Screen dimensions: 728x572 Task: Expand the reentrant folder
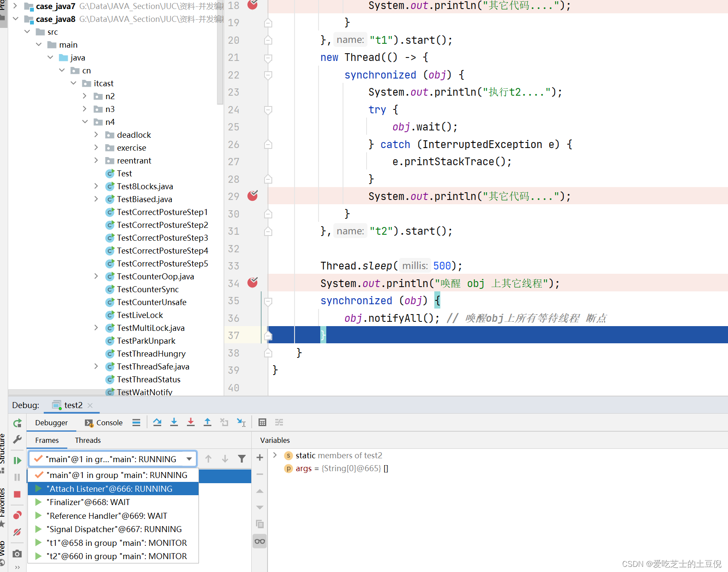click(96, 160)
